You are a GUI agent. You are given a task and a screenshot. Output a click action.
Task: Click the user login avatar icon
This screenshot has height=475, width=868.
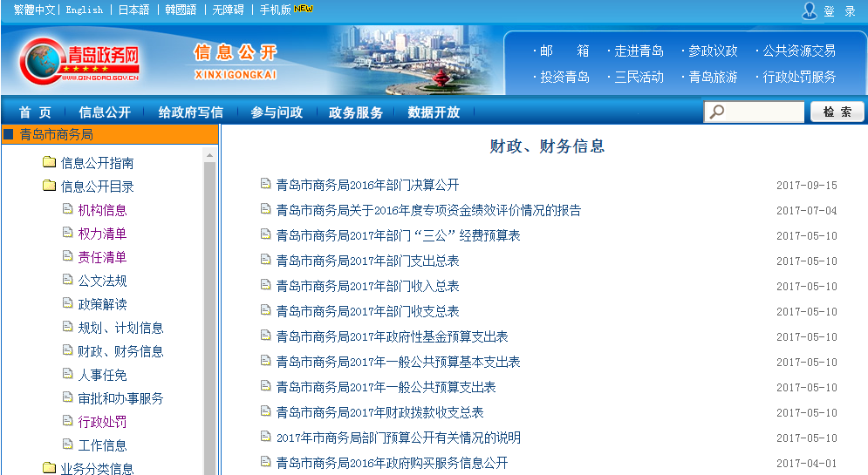(810, 10)
